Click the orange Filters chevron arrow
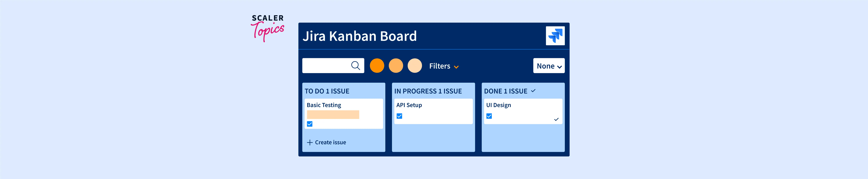This screenshot has height=179, width=868. click(456, 67)
